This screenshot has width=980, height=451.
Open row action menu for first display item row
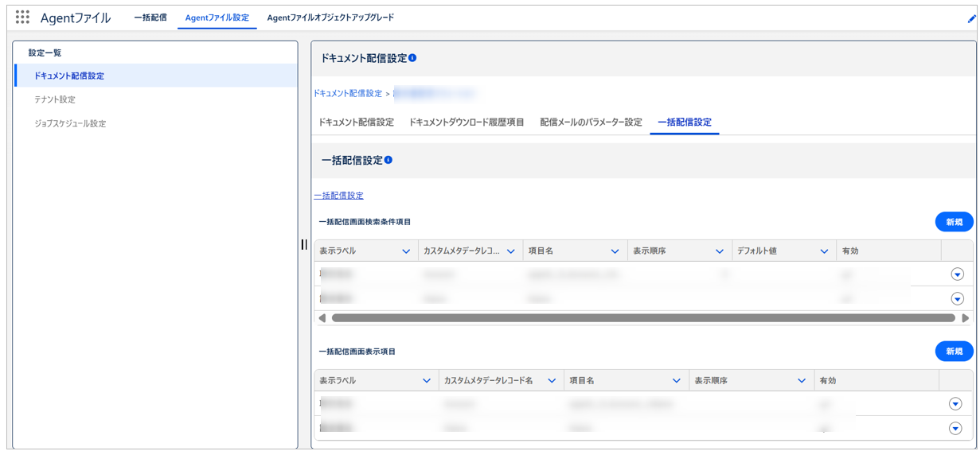(x=955, y=404)
